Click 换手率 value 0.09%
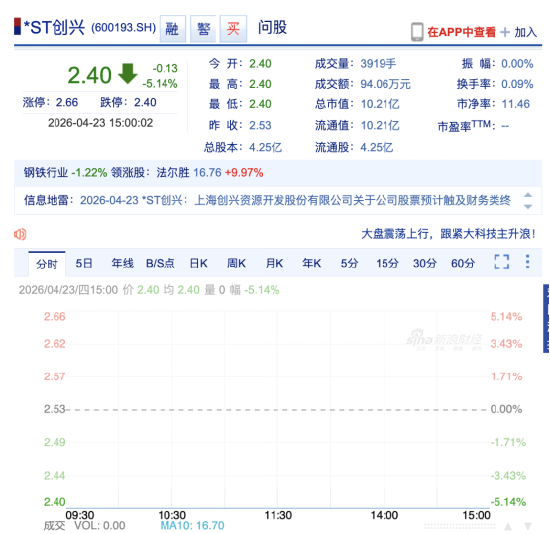 (x=517, y=84)
